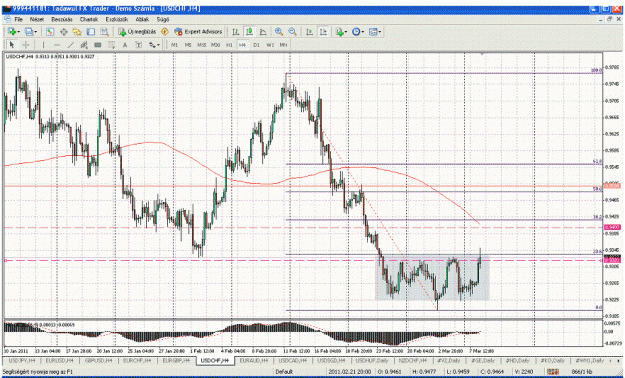Screen dimensions: 625x378
Task: Pick the vertical line drawing tool
Action: (x=43, y=45)
